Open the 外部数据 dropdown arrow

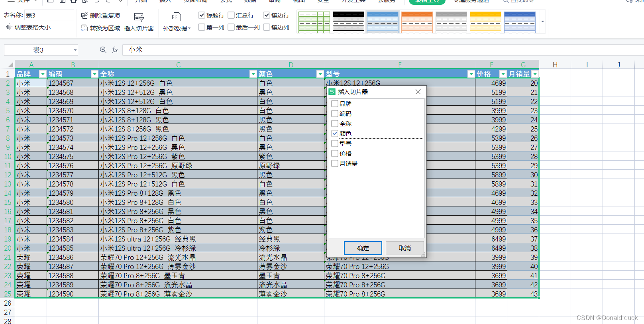pyautogui.click(x=189, y=29)
